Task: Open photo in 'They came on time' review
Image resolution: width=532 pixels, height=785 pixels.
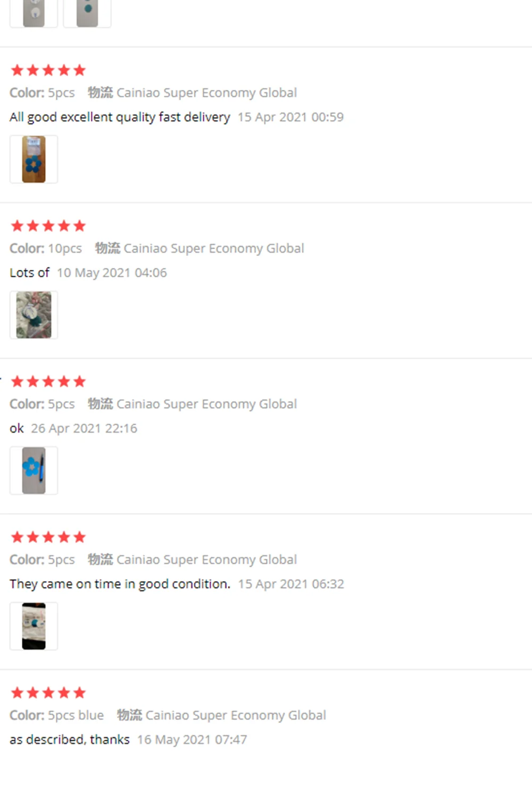Action: click(34, 626)
